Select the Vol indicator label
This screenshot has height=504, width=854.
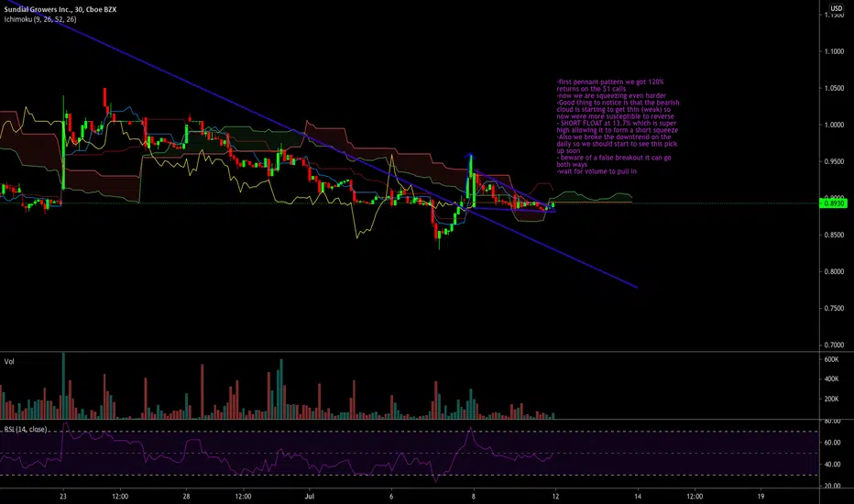click(9, 362)
